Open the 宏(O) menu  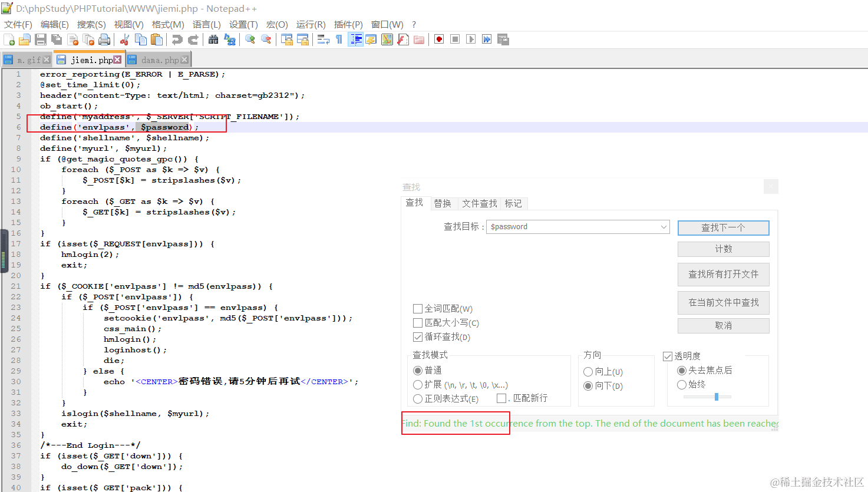(x=277, y=24)
